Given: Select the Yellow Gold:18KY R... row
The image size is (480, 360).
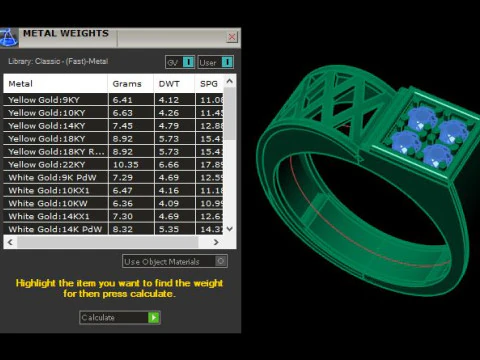Looking at the screenshot, I should (113, 152).
